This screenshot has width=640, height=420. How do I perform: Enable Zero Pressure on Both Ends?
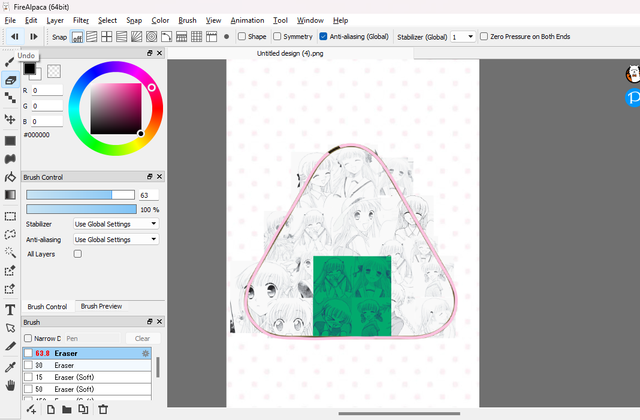(484, 36)
